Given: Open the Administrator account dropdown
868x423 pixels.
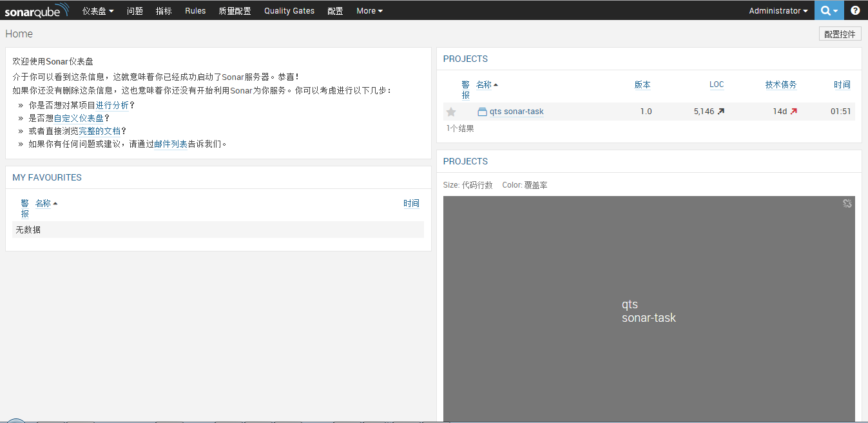Looking at the screenshot, I should pos(778,10).
